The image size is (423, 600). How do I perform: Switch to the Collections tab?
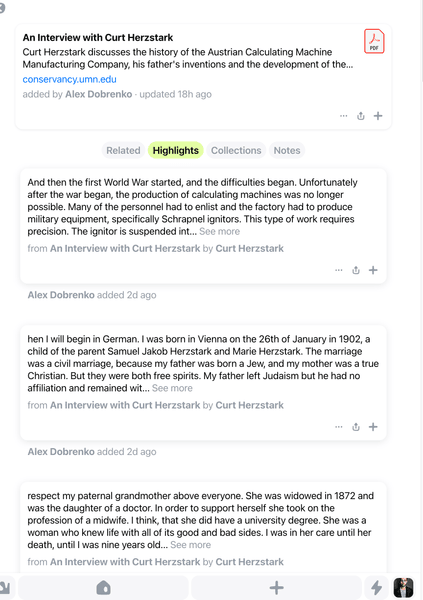pyautogui.click(x=236, y=150)
